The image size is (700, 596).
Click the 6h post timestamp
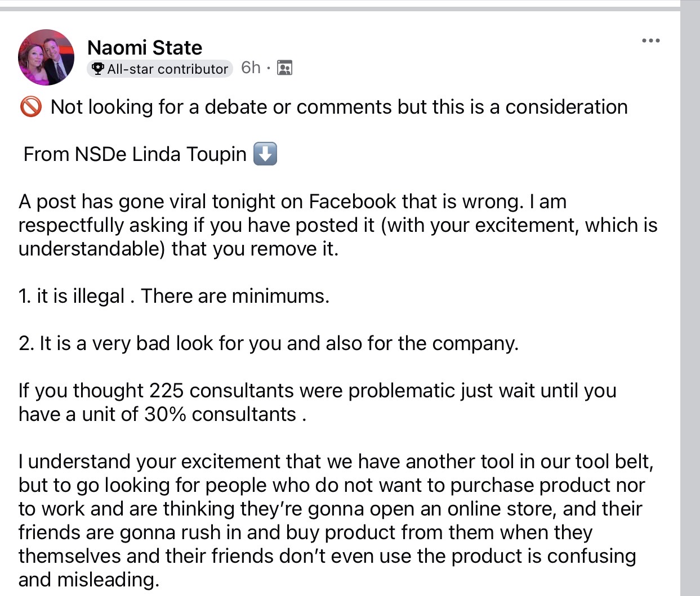251,68
